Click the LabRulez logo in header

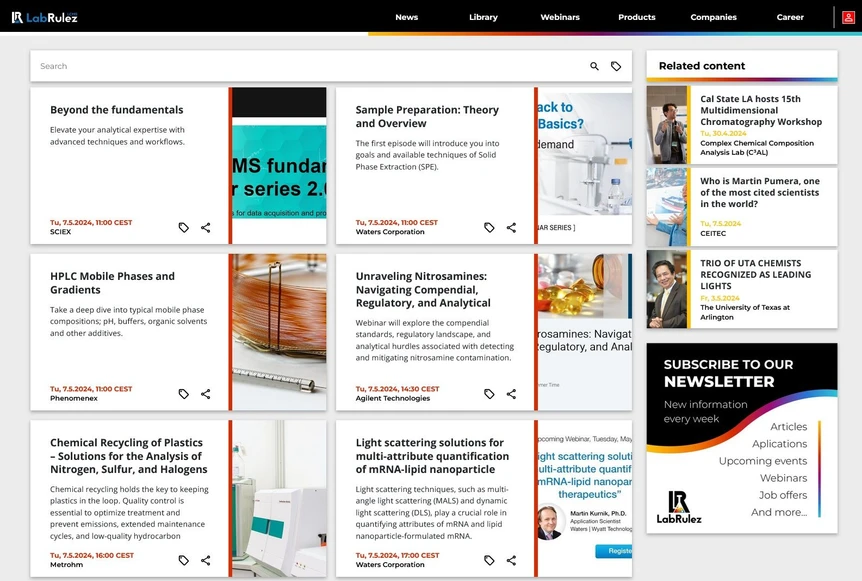(44, 17)
